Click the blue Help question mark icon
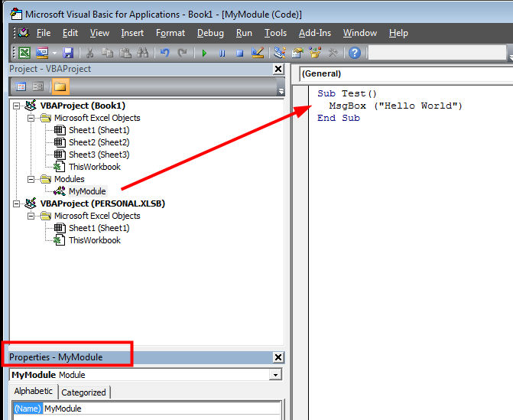This screenshot has width=513, height=420. pos(355,53)
